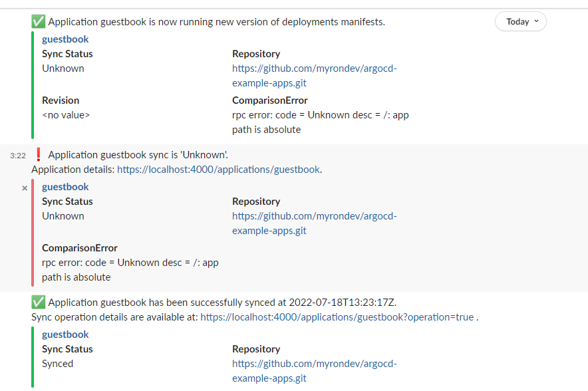Click the green bar of first attachment
Image resolution: width=588 pixels, height=391 pixels.
33,85
